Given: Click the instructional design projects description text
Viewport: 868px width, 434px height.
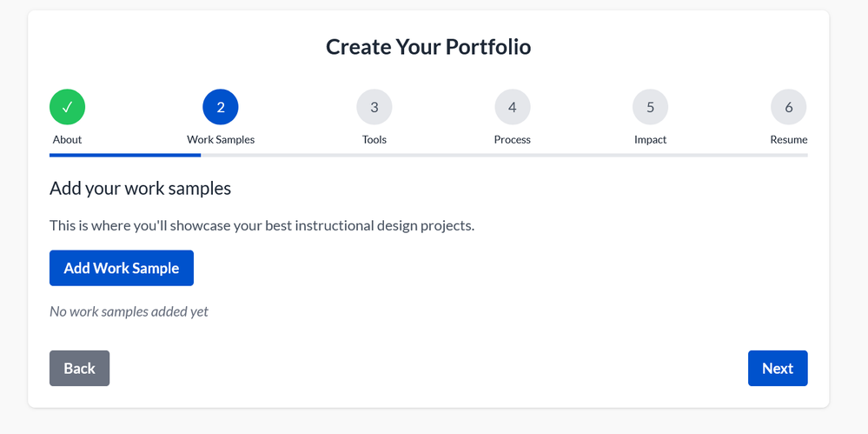Looking at the screenshot, I should (x=262, y=226).
